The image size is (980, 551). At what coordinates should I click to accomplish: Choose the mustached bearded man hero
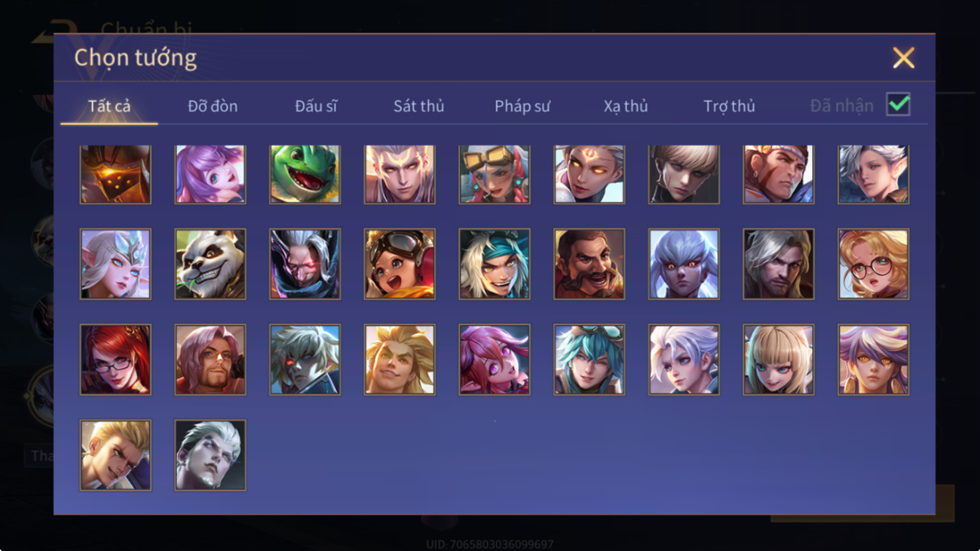pyautogui.click(x=589, y=264)
